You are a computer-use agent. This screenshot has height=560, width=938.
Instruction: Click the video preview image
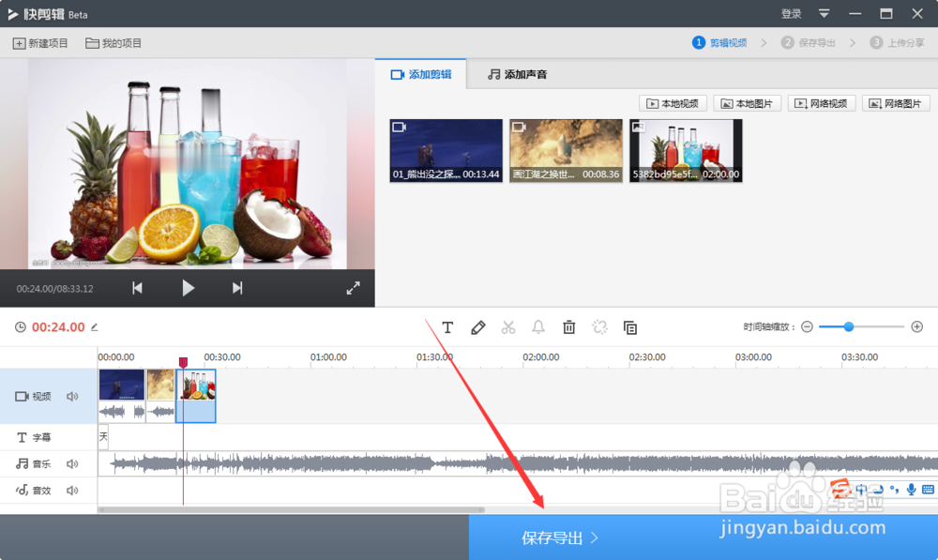click(x=188, y=163)
